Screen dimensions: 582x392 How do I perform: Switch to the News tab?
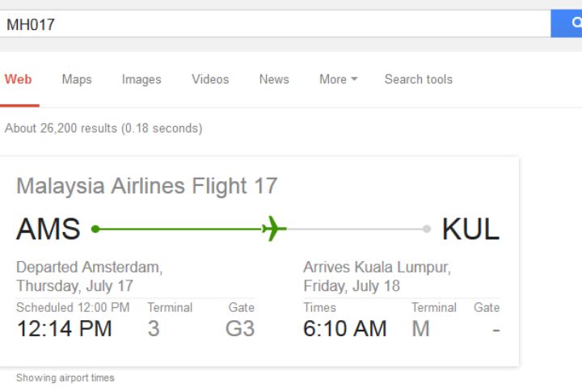click(x=274, y=79)
